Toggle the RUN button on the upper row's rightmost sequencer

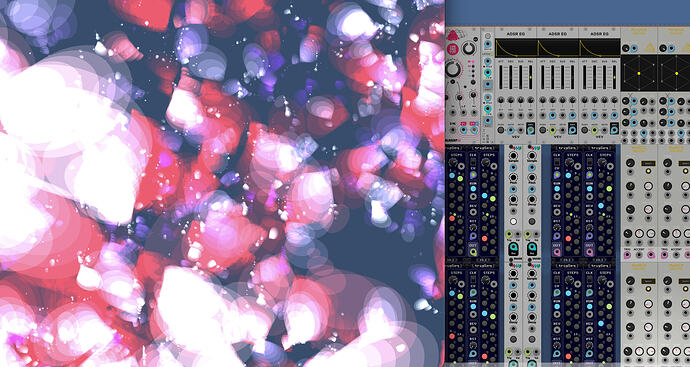tap(590, 189)
